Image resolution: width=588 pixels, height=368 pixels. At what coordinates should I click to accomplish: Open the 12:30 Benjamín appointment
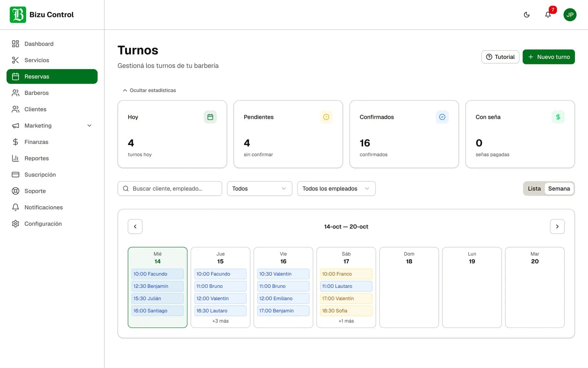click(158, 286)
